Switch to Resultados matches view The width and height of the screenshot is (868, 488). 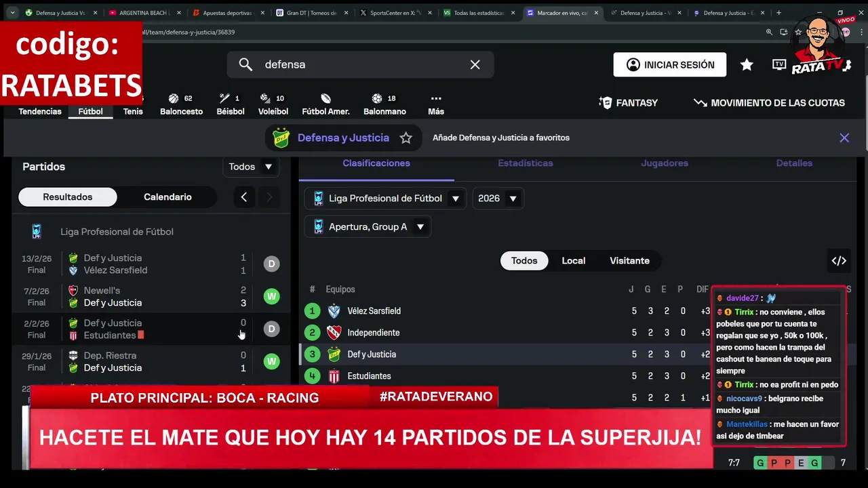(68, 197)
